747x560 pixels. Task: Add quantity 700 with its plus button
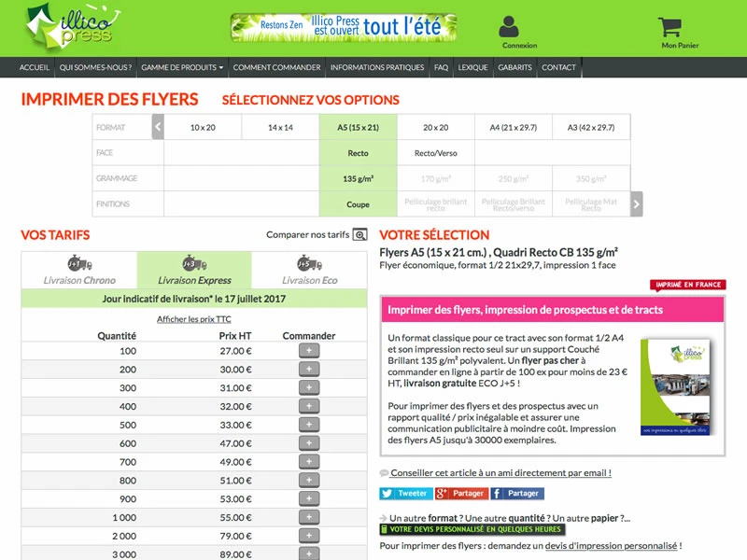309,462
